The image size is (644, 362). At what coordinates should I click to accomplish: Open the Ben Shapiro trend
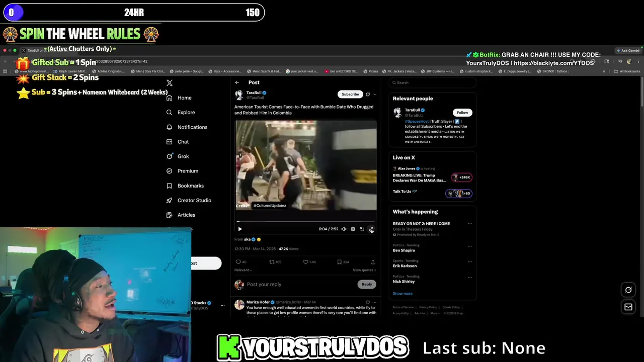point(405,250)
